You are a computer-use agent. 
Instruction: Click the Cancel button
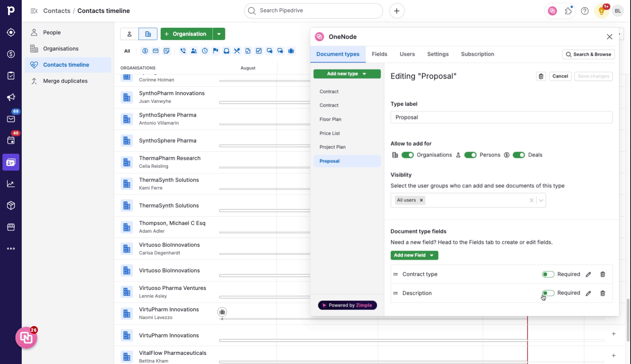560,76
